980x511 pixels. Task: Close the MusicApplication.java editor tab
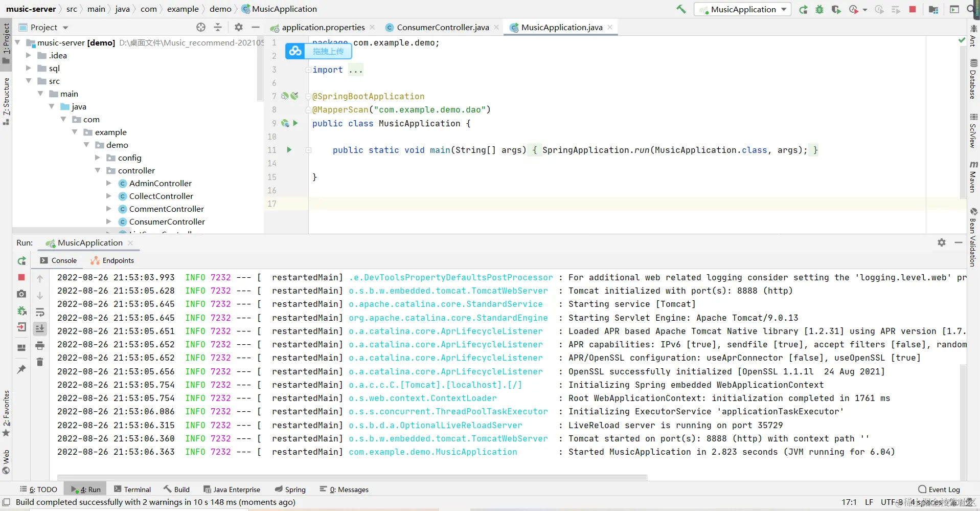coord(610,27)
